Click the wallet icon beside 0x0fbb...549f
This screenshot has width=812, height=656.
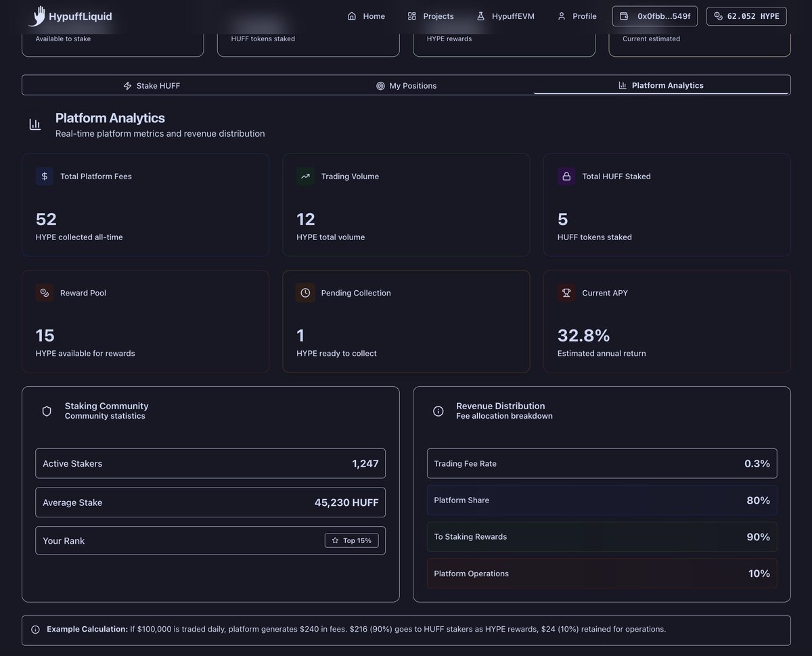624,16
